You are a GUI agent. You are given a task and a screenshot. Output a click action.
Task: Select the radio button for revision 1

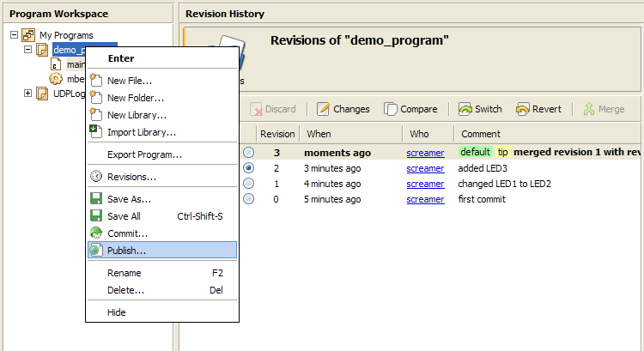[248, 184]
